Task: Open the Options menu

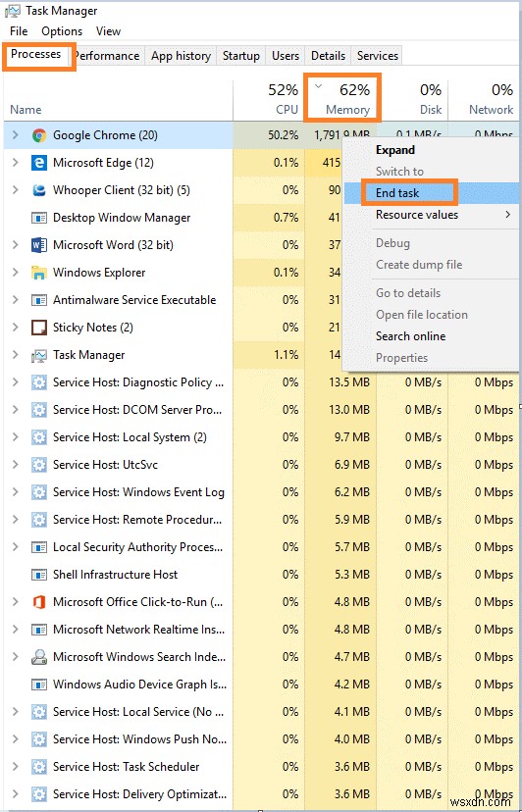Action: [x=62, y=31]
